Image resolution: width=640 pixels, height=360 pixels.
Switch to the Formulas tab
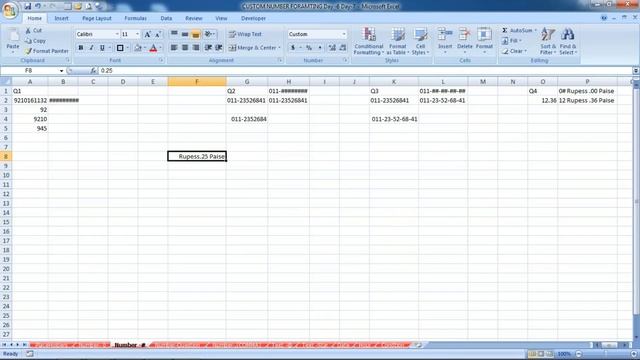click(136, 18)
